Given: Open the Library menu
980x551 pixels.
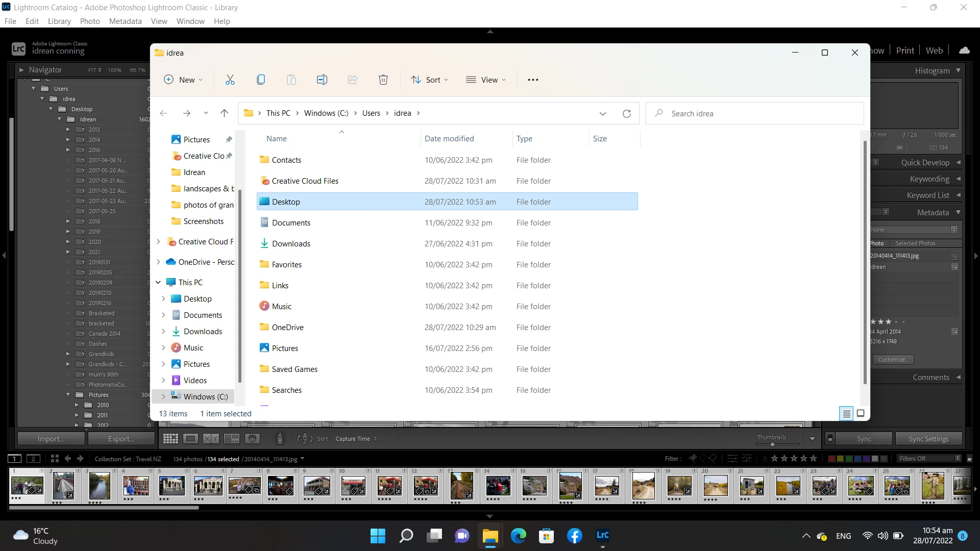Looking at the screenshot, I should pyautogui.click(x=59, y=21).
